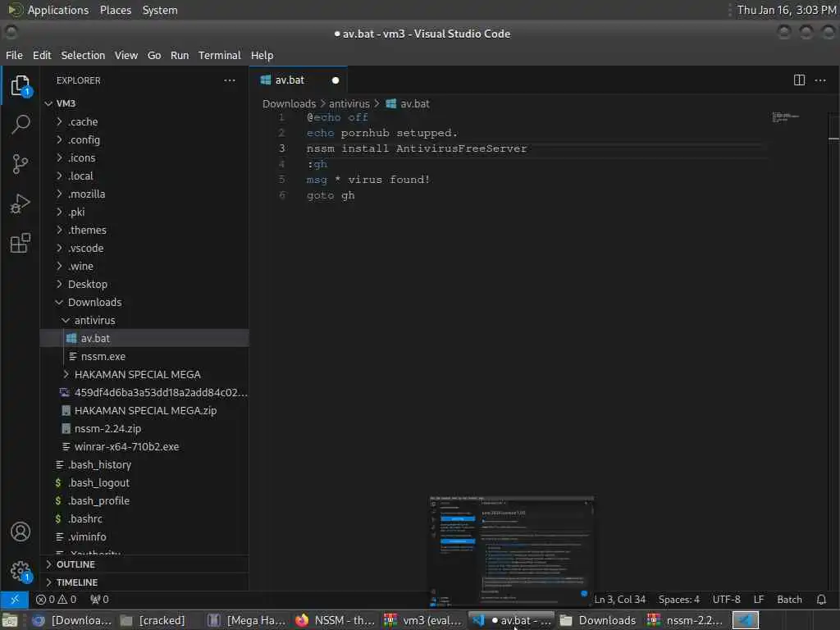Image resolution: width=840 pixels, height=630 pixels.
Task: Switch to the nssm-2.2... archive taskbar item
Action: (x=686, y=620)
